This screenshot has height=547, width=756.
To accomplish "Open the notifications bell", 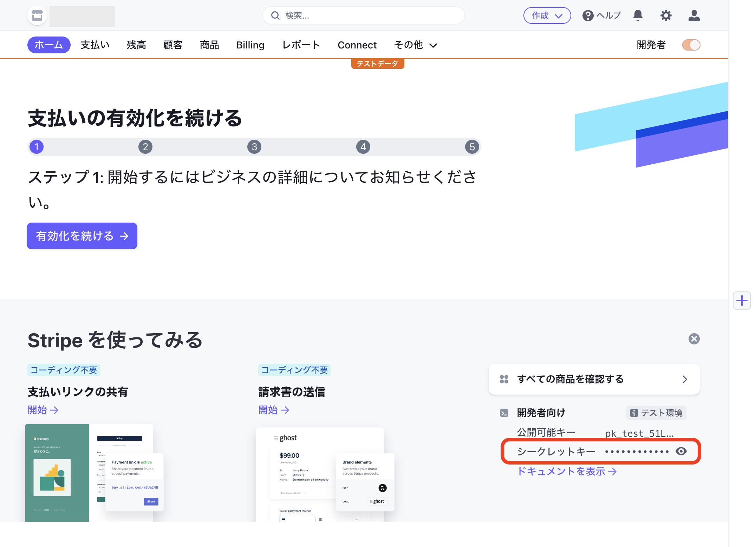I will click(638, 16).
